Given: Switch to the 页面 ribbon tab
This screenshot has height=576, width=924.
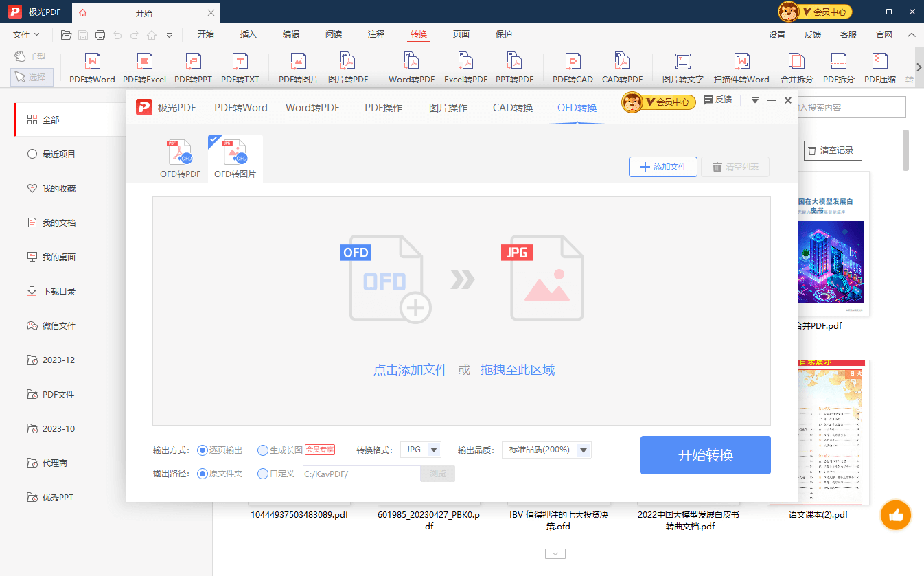Looking at the screenshot, I should tap(461, 34).
